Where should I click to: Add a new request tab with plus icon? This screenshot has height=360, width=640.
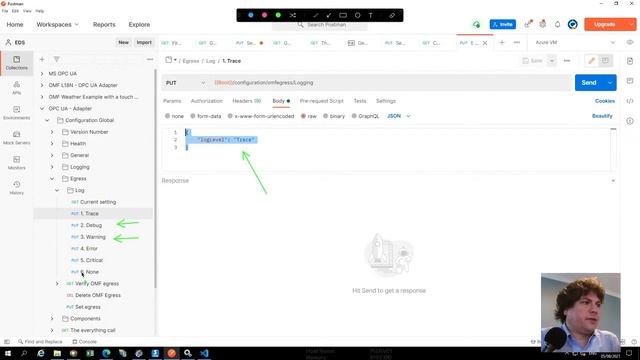(502, 42)
